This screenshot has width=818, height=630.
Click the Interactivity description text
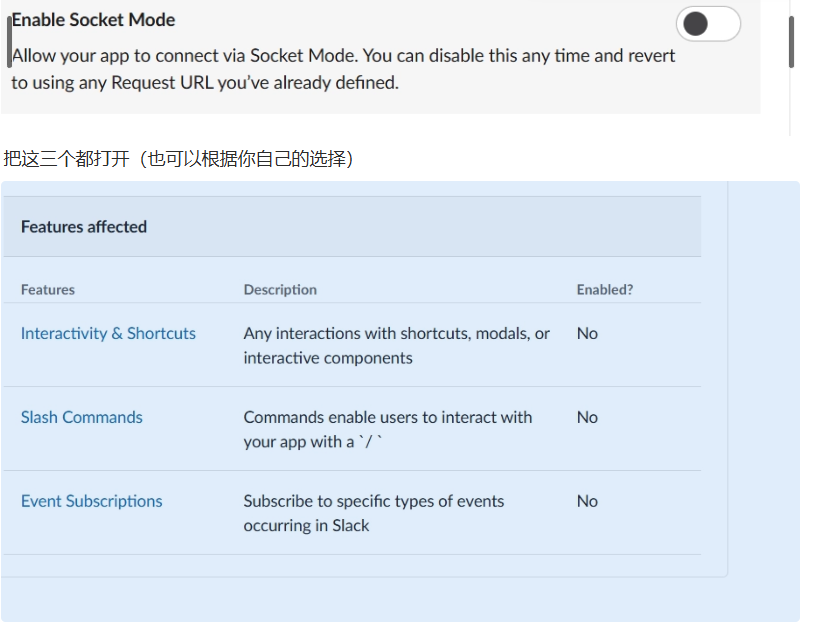pyautogui.click(x=396, y=345)
